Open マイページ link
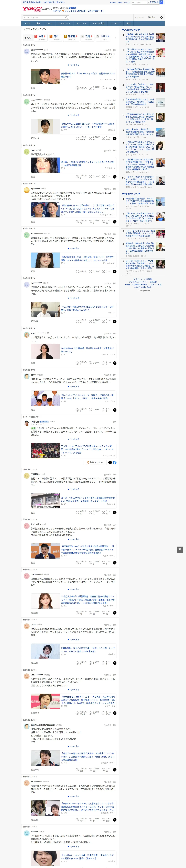Screen dimensions: 186x868 (x=139, y=18)
